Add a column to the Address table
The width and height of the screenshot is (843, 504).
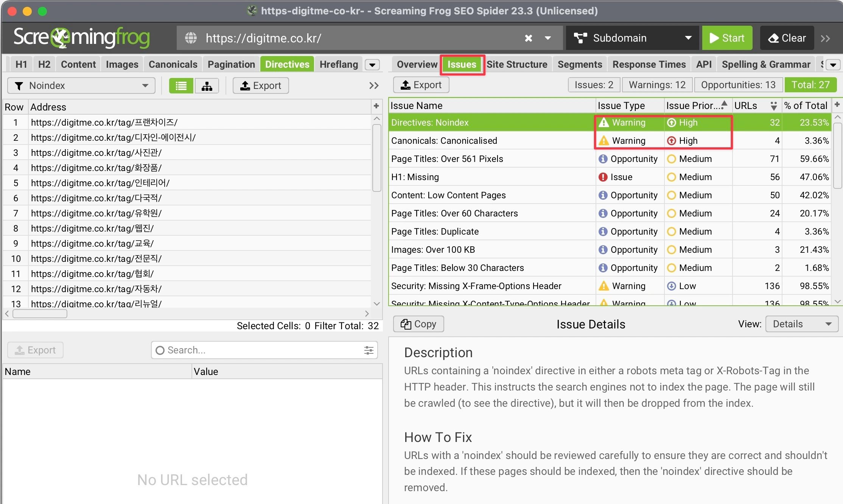coord(376,106)
